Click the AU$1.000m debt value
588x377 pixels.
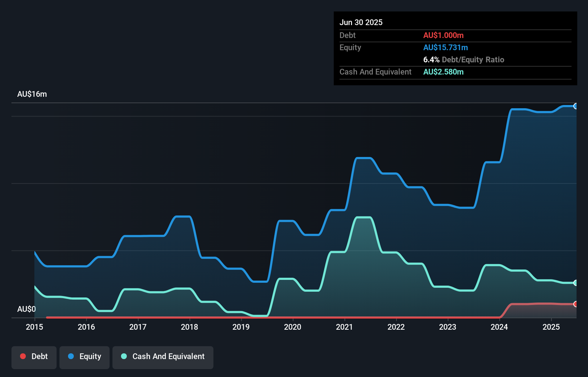(x=443, y=35)
